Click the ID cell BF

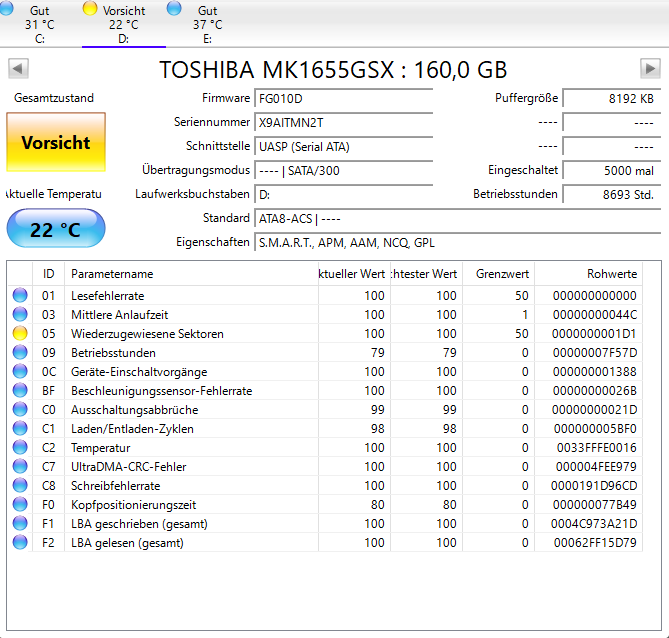pyautogui.click(x=48, y=391)
